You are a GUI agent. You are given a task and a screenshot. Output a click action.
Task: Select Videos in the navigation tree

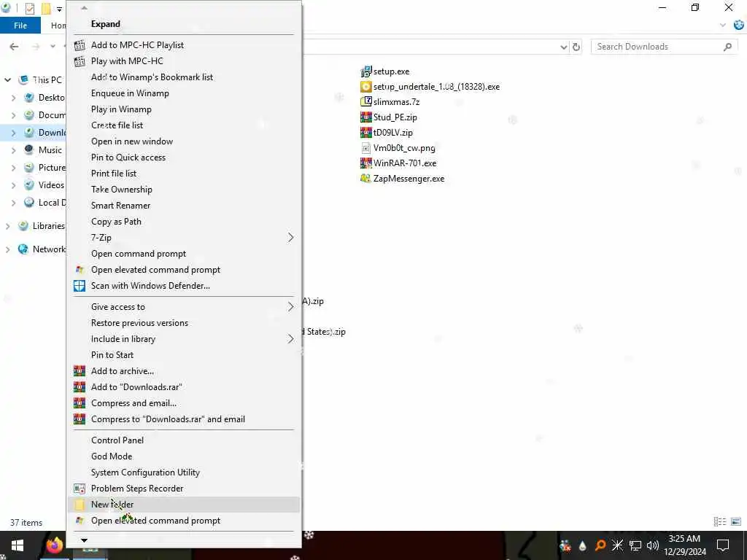[x=51, y=185]
